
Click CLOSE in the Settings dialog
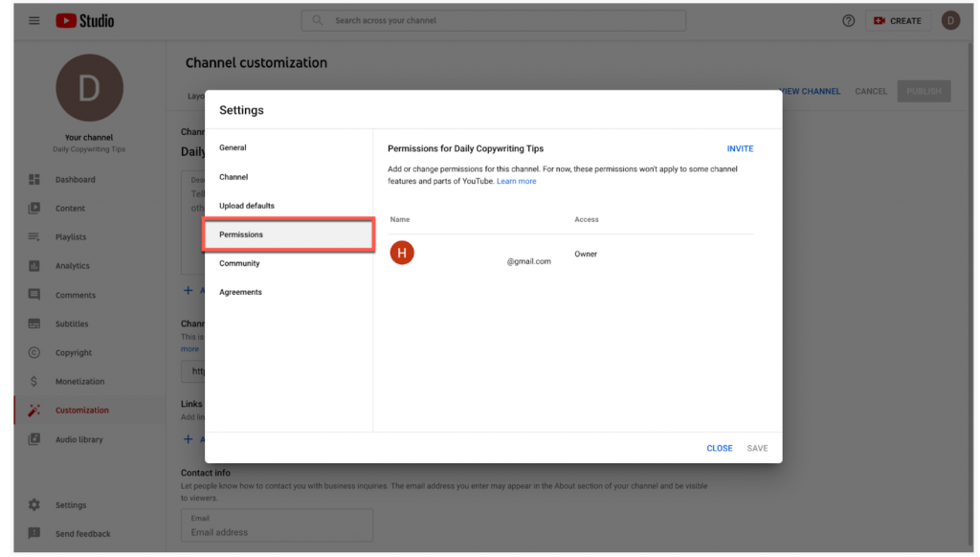[720, 448]
